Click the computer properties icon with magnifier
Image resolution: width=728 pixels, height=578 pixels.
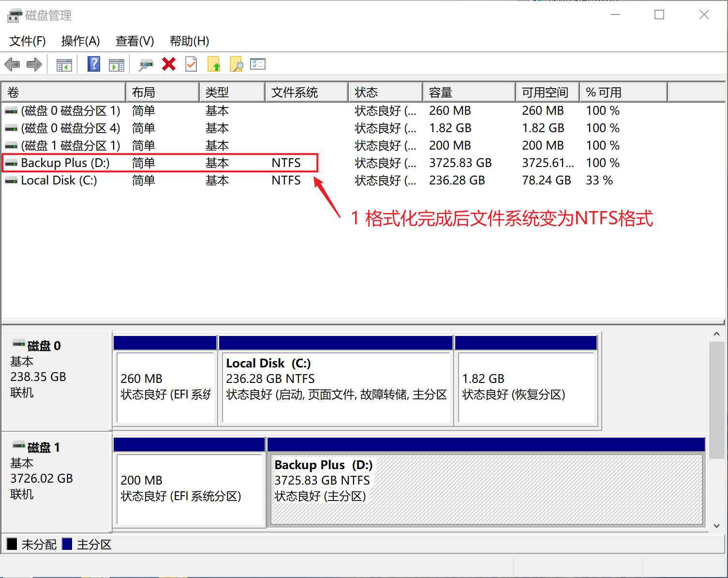coord(146,64)
